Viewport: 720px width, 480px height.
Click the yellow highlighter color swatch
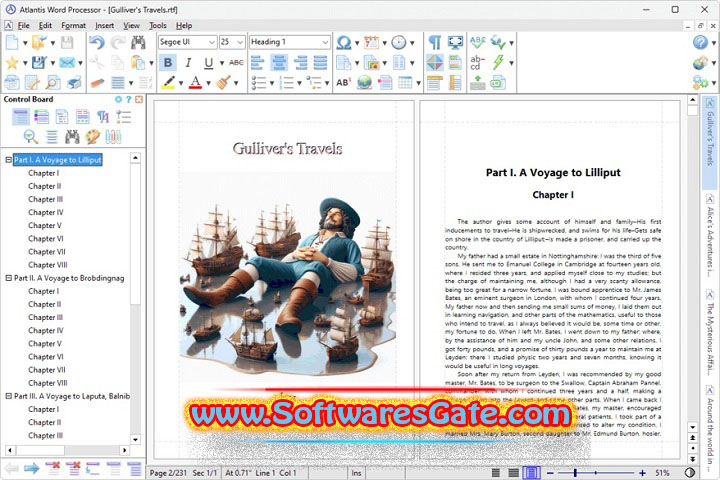[x=169, y=83]
